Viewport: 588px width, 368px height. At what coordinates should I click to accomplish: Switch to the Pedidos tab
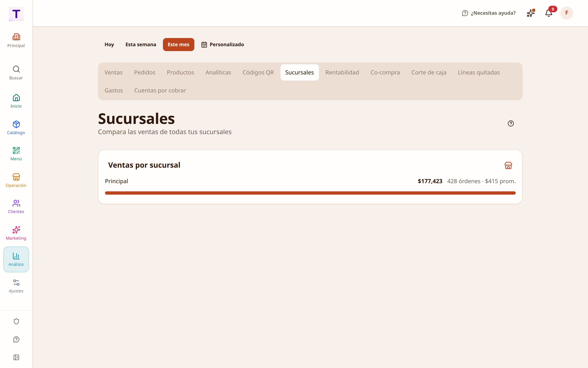(x=145, y=72)
